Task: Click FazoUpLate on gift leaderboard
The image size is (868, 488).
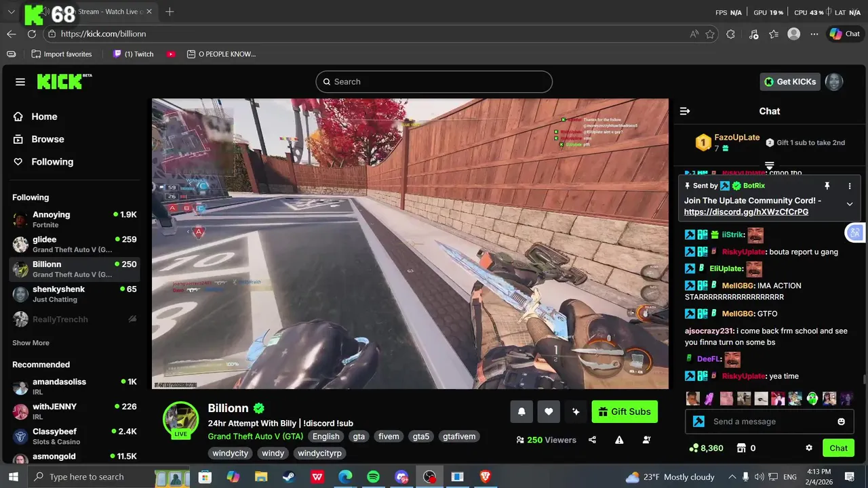Action: (737, 138)
